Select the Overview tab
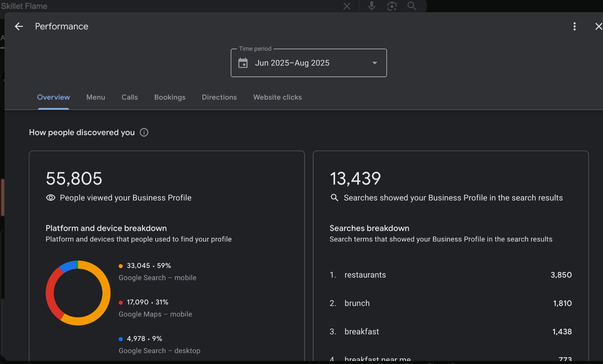Image resolution: width=603 pixels, height=364 pixels. coord(54,97)
